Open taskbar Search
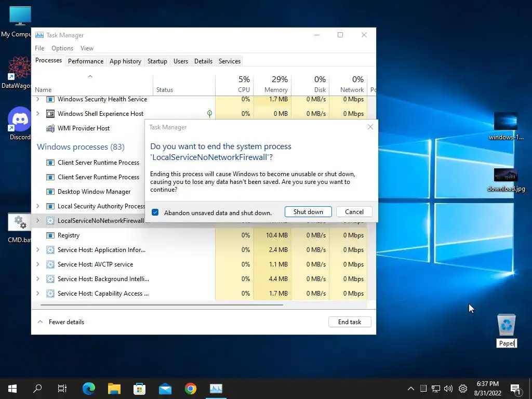Image resolution: width=532 pixels, height=399 pixels. (37, 389)
